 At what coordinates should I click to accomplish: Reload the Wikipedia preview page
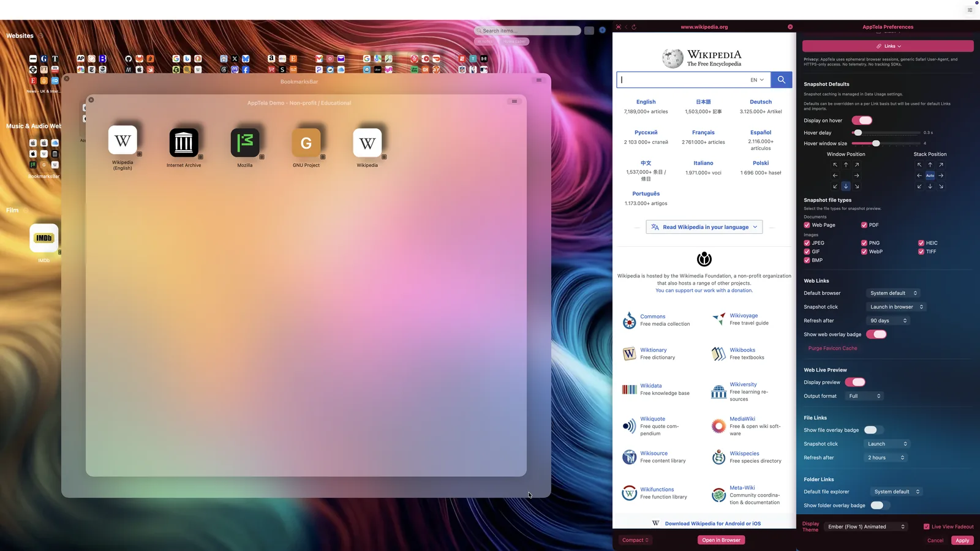[634, 27]
